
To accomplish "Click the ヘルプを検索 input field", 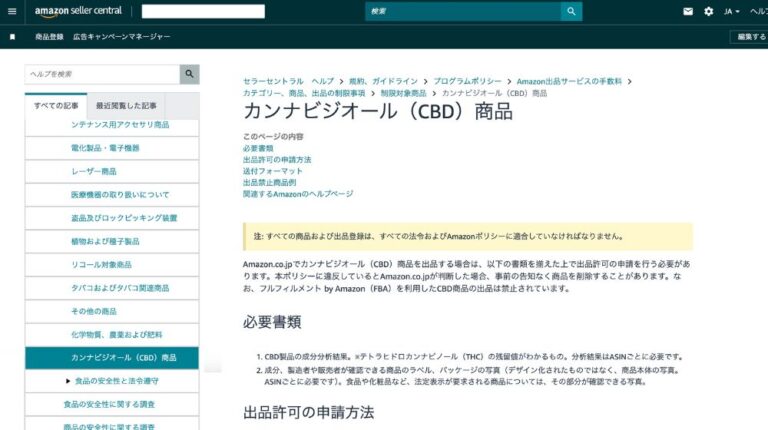I will 102,74.
